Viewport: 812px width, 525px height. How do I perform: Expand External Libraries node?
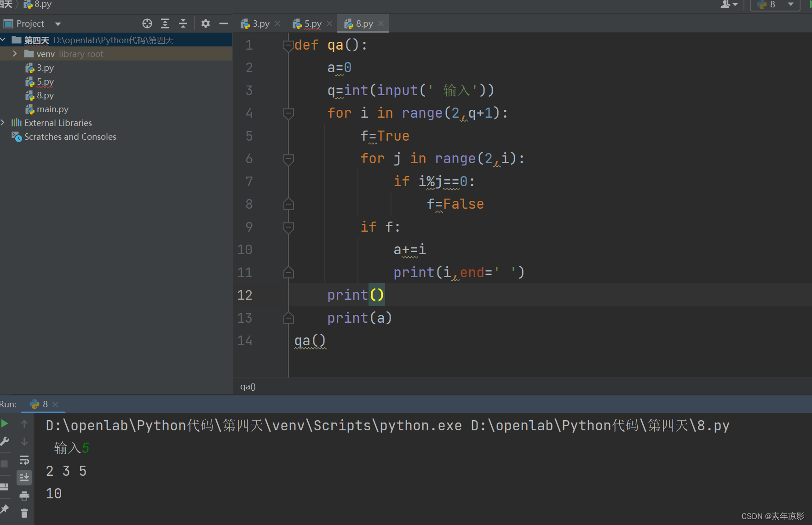[x=3, y=123]
